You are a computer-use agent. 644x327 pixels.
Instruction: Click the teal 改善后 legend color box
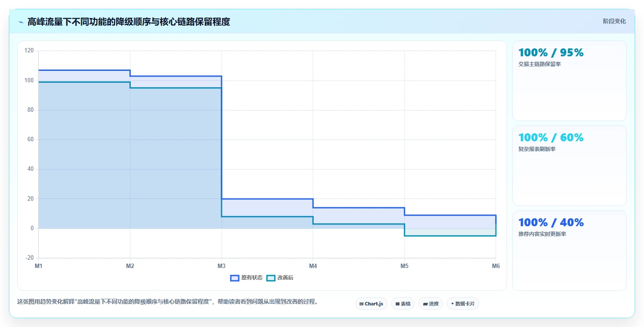point(271,278)
